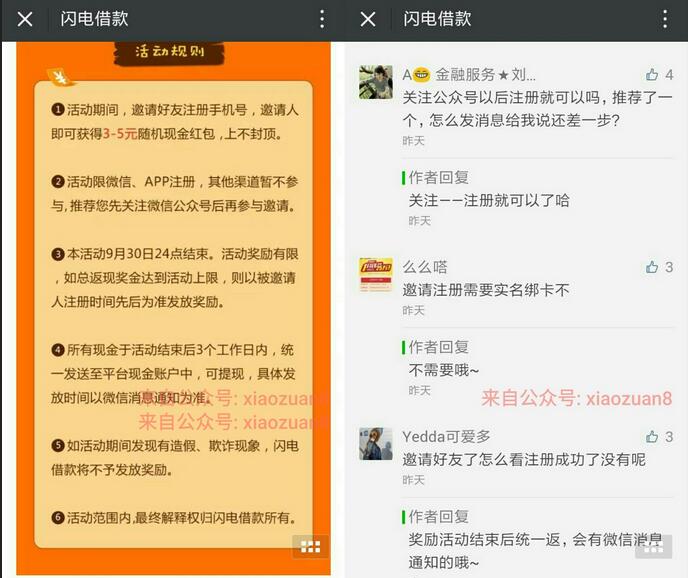Open avatar of commenter 么么嗒
This screenshot has height=578, width=688.
[x=376, y=275]
